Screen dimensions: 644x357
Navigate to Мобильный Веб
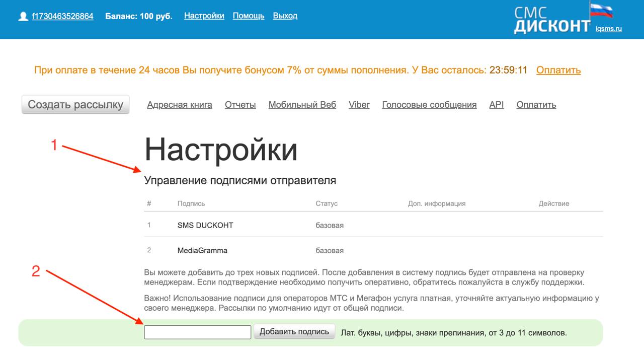pos(302,105)
